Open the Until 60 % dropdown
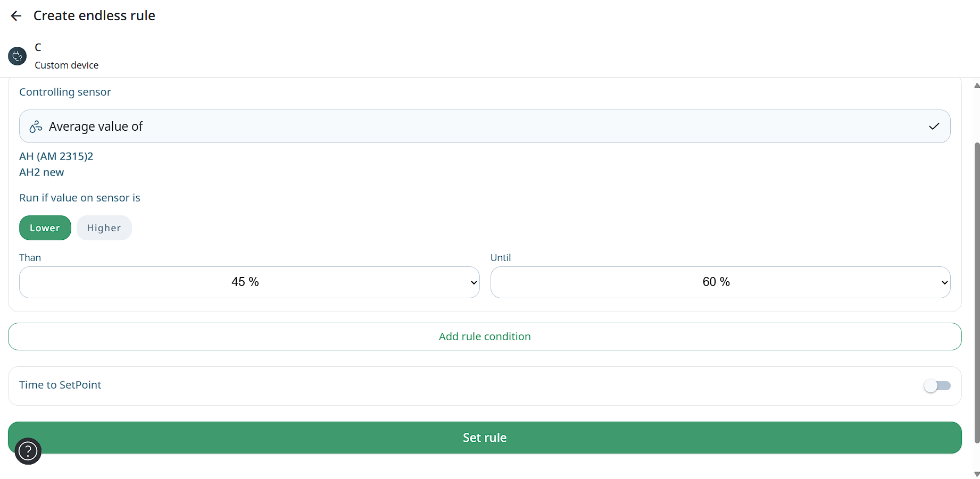Screen dimensions: 980x479 (720, 282)
